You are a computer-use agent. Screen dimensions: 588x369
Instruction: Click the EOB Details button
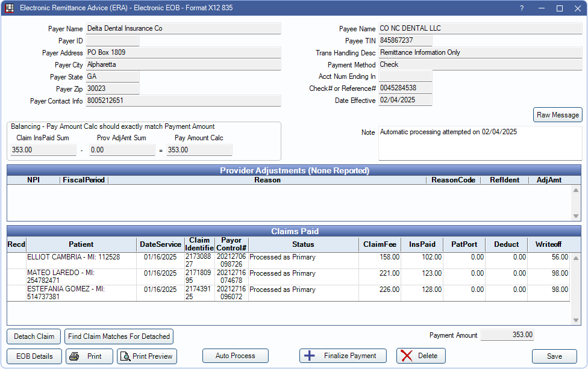point(34,356)
